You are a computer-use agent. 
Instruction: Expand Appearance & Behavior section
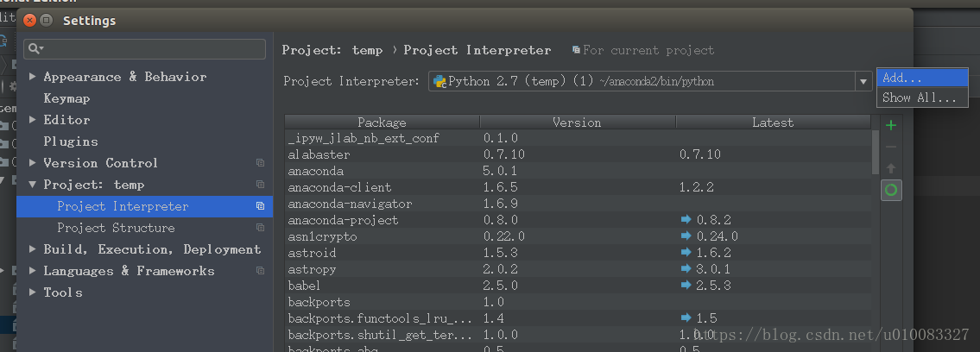point(33,76)
